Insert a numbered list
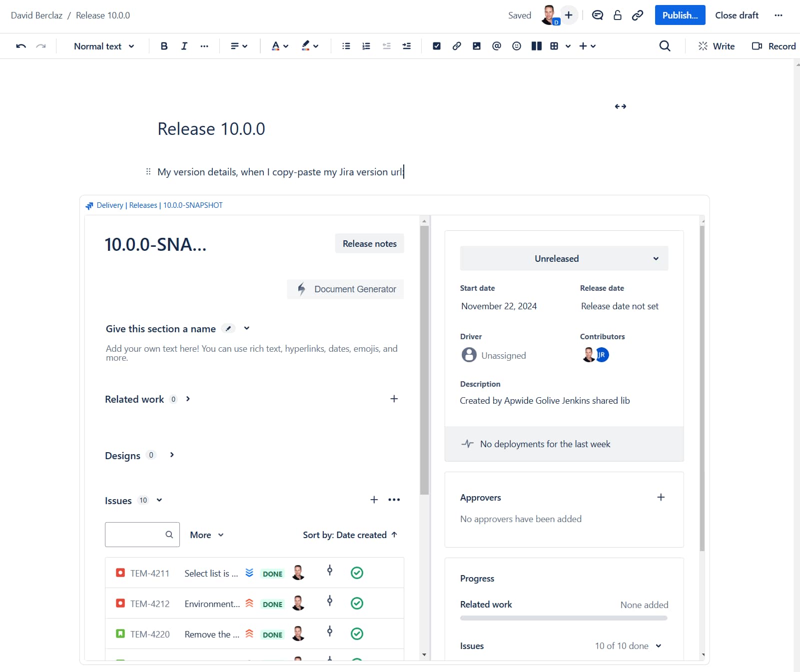The image size is (800, 672). [366, 46]
